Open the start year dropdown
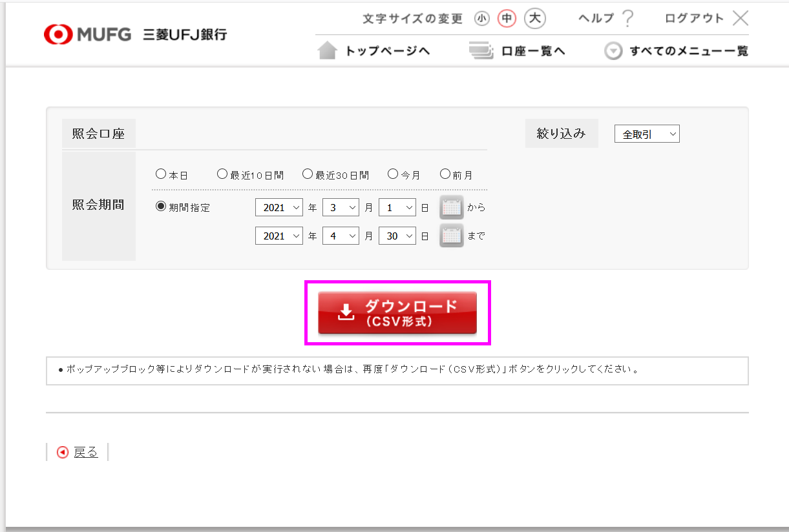 coord(279,207)
